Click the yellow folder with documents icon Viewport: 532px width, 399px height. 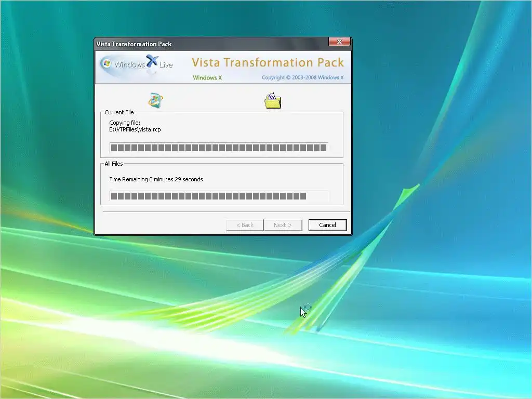pos(273,101)
